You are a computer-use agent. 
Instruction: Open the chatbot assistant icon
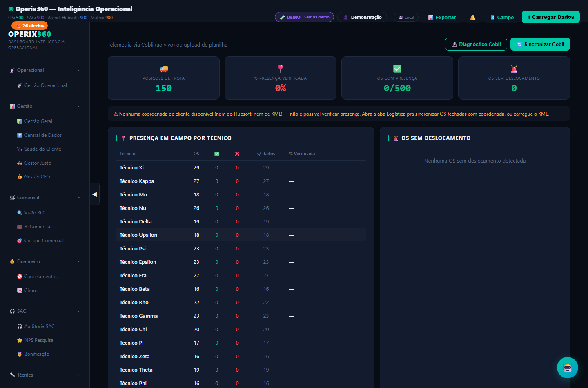[x=568, y=368]
